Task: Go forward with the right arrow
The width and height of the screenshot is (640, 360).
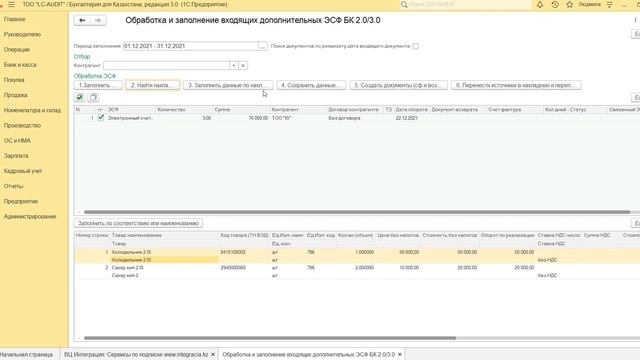Action: click(98, 20)
